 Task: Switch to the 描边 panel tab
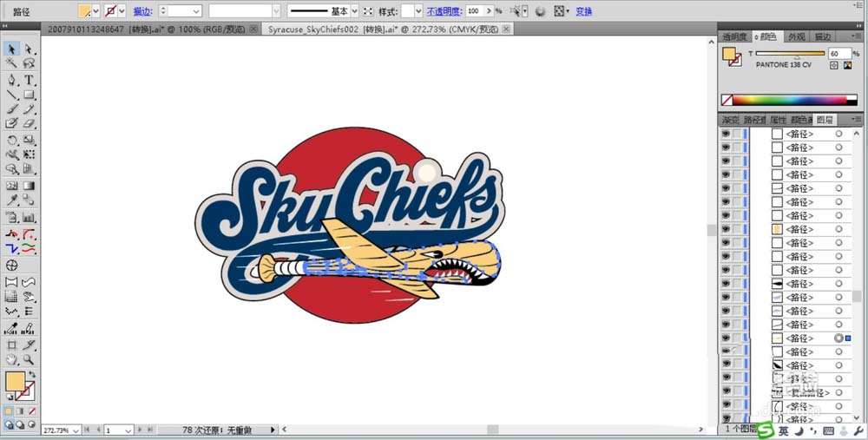(x=822, y=36)
